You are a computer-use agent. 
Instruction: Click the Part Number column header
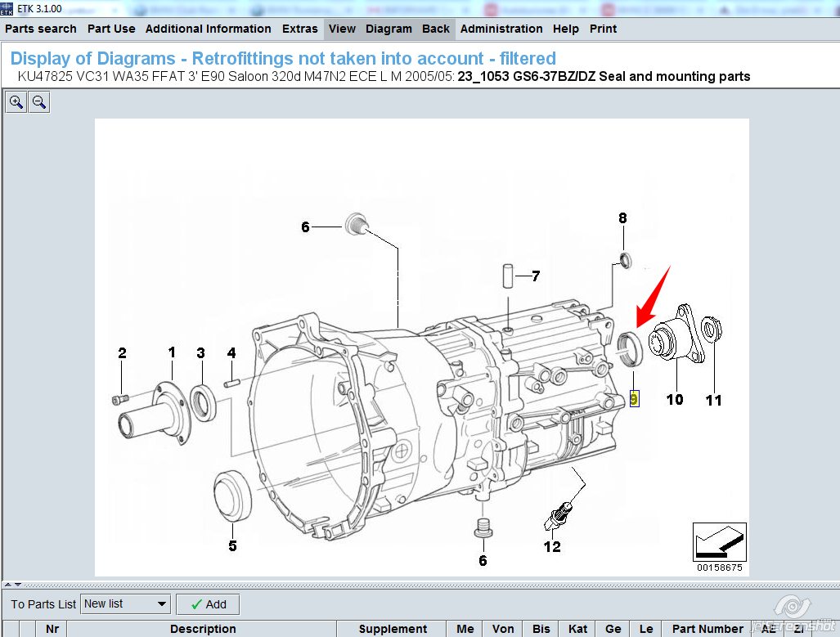point(708,629)
